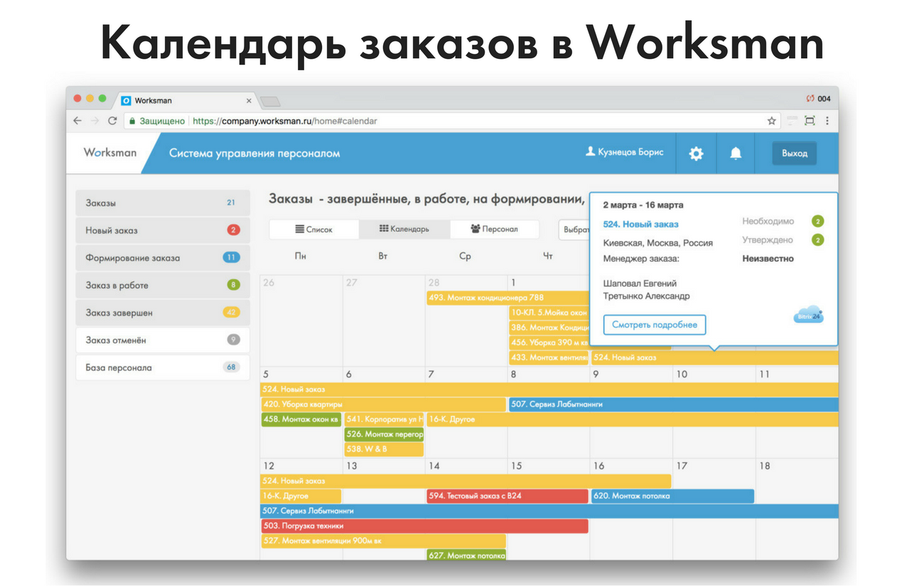Open order 493. Монтаж кондиционера 788

click(507, 298)
